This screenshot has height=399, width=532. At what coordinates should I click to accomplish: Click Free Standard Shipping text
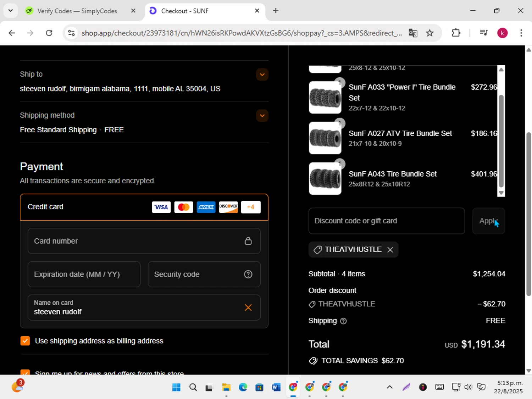coord(58,130)
